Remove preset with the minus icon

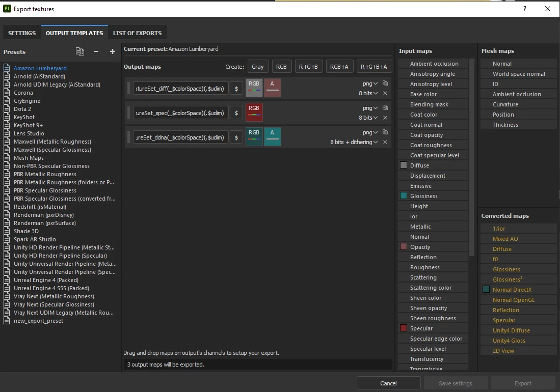96,52
